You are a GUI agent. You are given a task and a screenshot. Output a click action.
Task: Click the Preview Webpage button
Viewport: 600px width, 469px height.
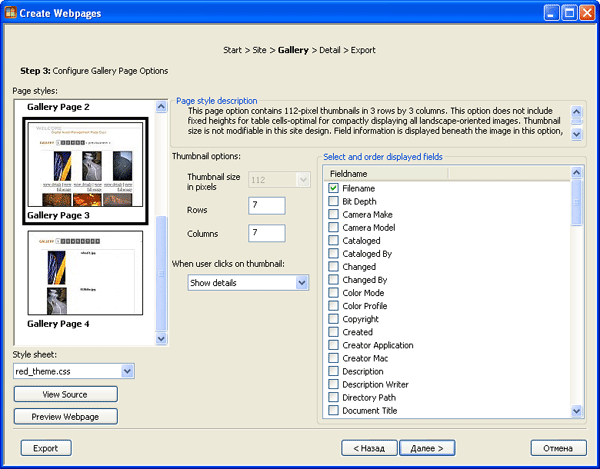pyautogui.click(x=65, y=416)
